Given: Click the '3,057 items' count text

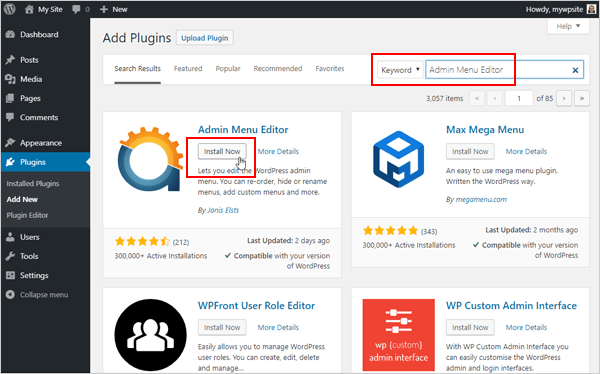Looking at the screenshot, I should [445, 98].
